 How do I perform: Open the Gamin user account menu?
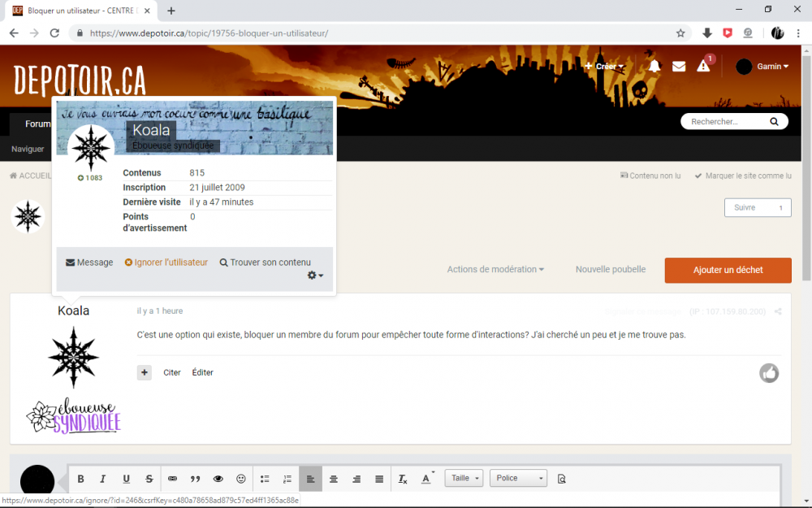762,67
